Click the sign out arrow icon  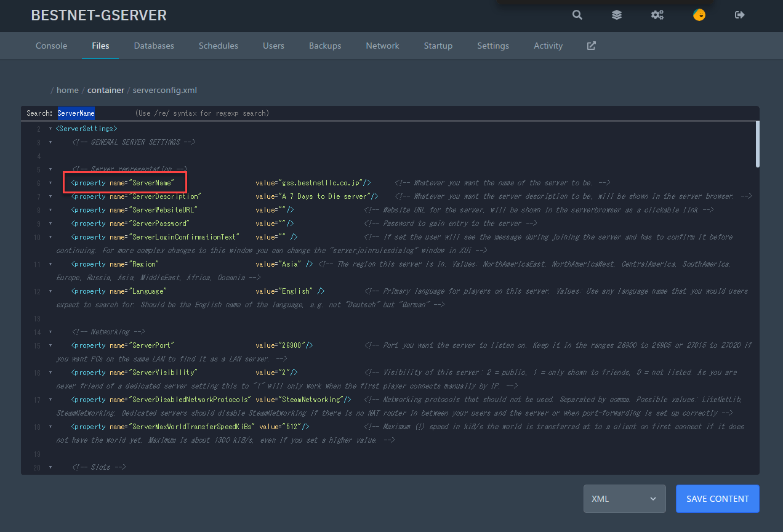point(740,15)
